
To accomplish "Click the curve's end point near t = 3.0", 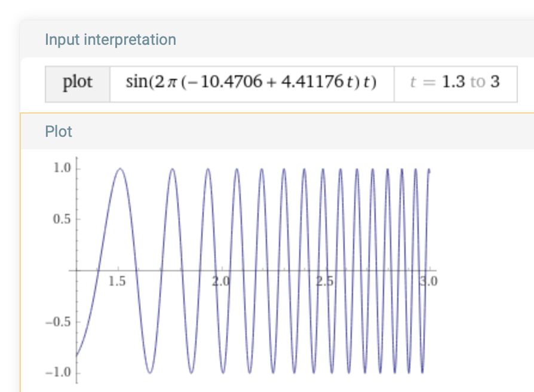I will click(x=429, y=171).
